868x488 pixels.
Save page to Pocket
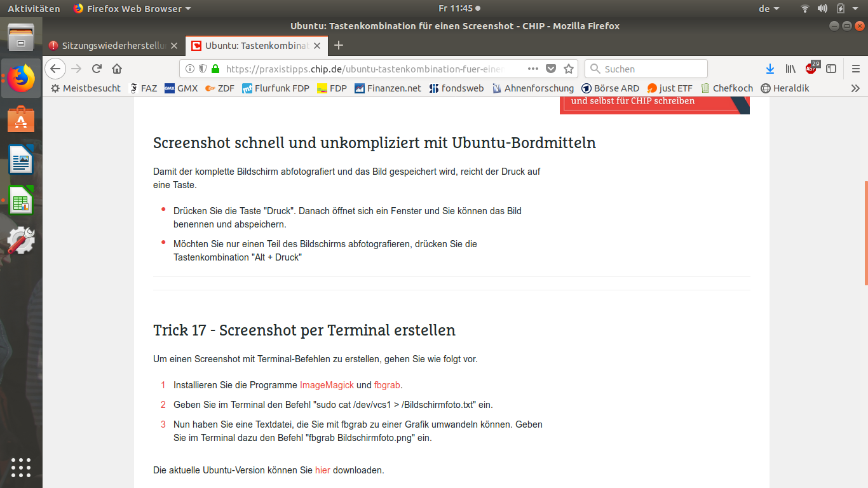point(551,69)
